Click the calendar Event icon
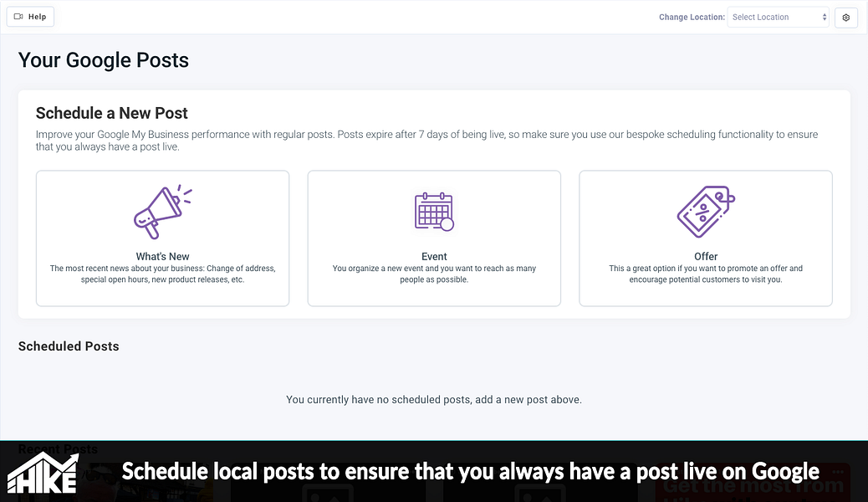Screen dimensions: 868x502 pos(434,211)
